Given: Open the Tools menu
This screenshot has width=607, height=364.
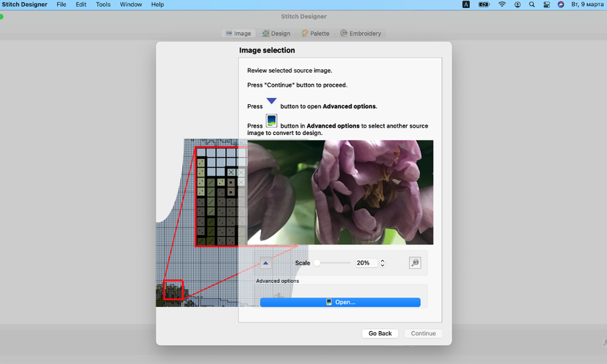Looking at the screenshot, I should [103, 5].
